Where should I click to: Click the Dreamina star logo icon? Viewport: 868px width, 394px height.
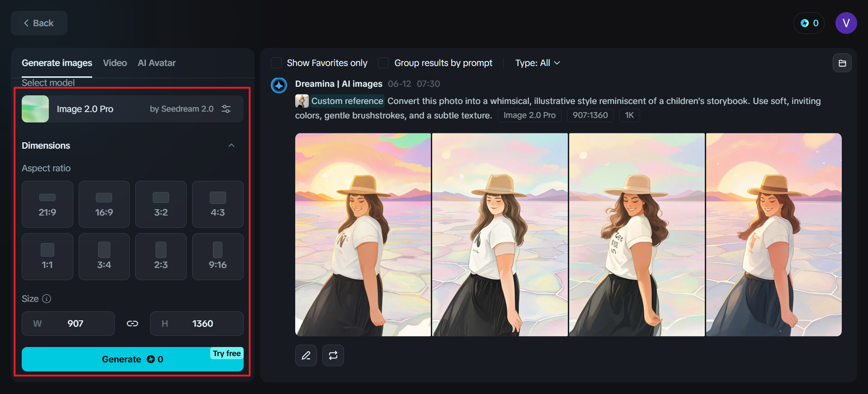tap(279, 85)
